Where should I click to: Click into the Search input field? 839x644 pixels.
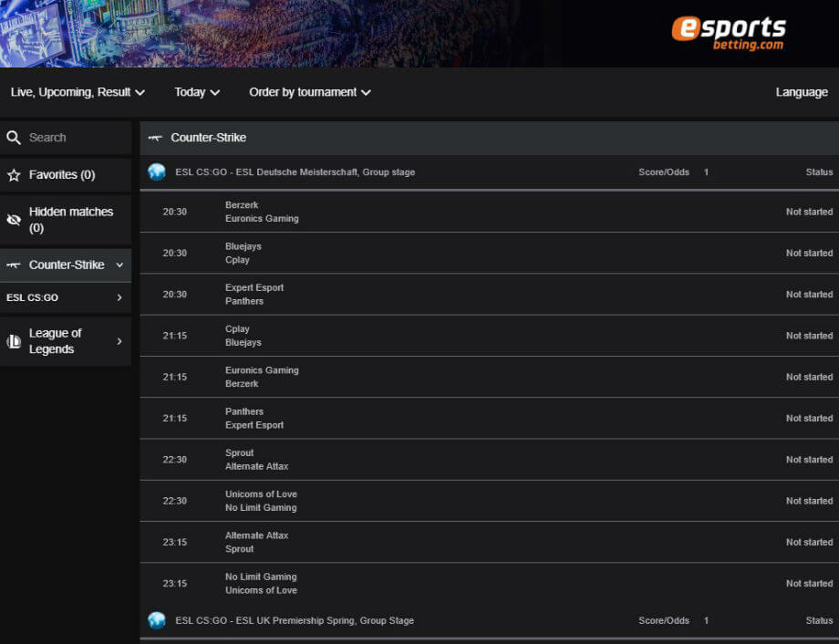tap(75, 138)
